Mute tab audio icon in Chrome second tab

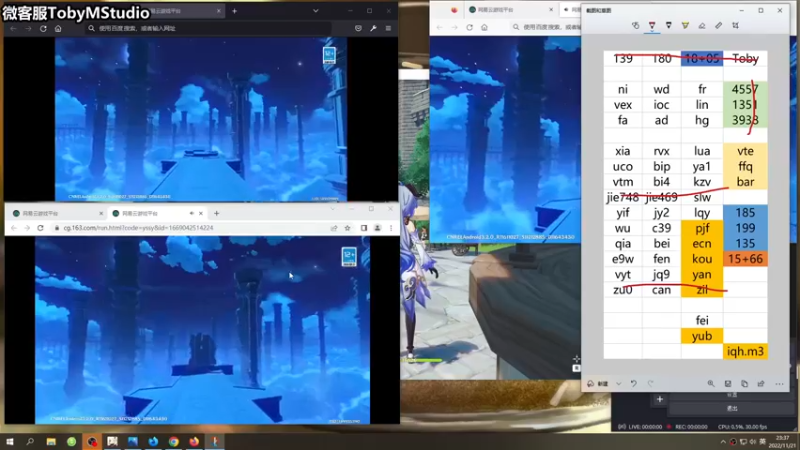coord(192,213)
